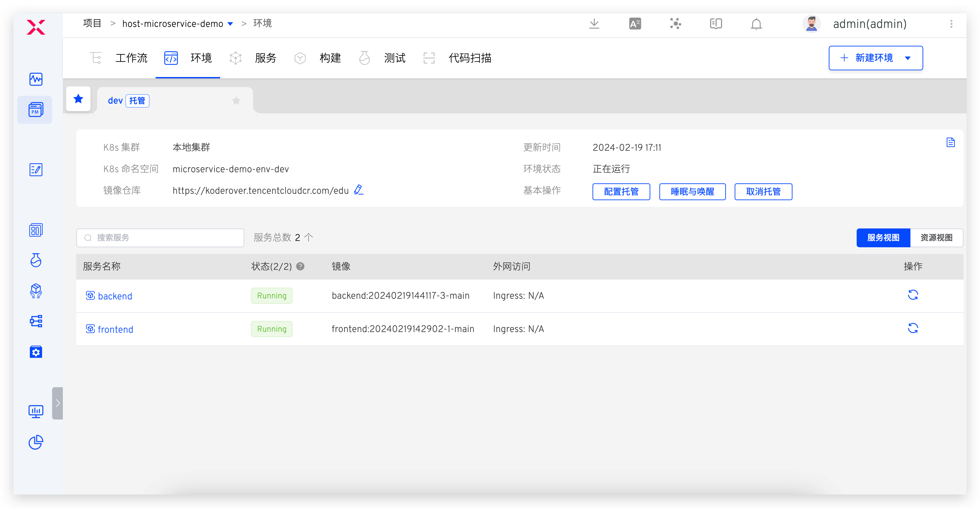
Task: Switch language via the A文 icon
Action: point(635,24)
